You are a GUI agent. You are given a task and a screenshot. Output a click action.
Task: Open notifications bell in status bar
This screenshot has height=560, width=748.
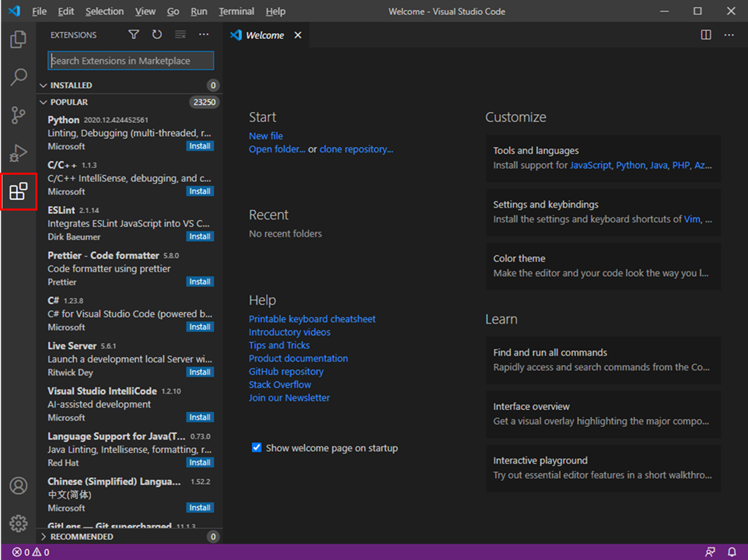(x=732, y=552)
